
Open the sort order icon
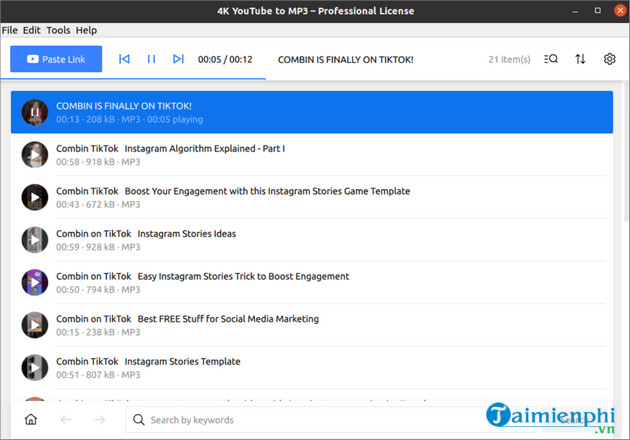pyautogui.click(x=580, y=59)
